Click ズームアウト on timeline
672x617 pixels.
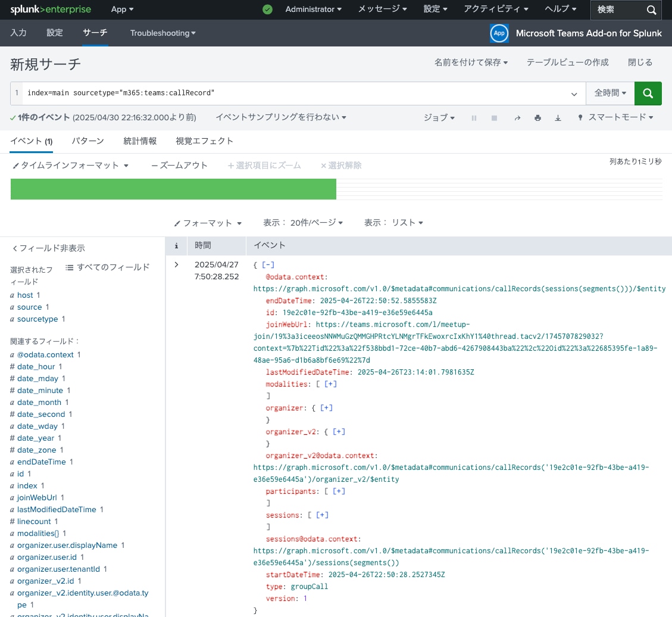[180, 166]
